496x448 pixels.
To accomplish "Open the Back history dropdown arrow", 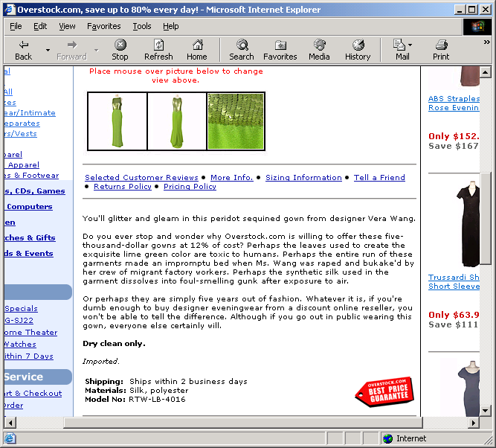I will (48, 50).
